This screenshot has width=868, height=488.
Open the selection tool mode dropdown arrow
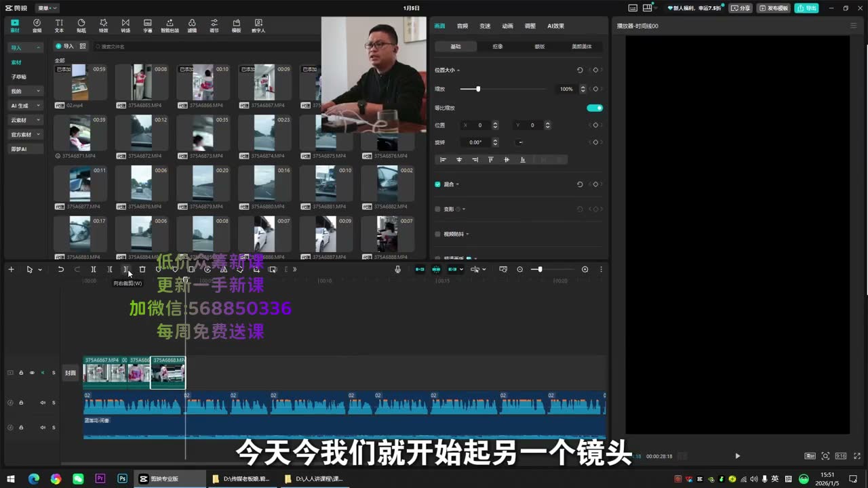point(40,270)
